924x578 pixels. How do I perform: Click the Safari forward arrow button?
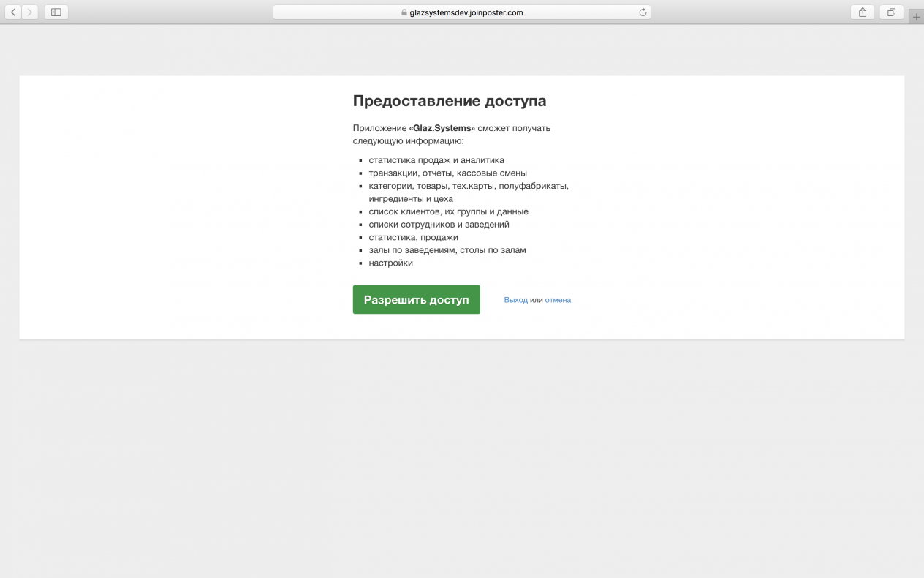pyautogui.click(x=30, y=12)
